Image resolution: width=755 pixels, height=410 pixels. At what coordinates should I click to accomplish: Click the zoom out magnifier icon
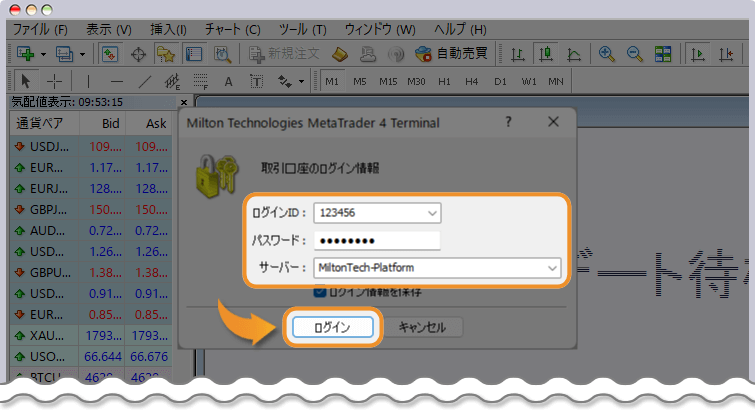[x=635, y=53]
